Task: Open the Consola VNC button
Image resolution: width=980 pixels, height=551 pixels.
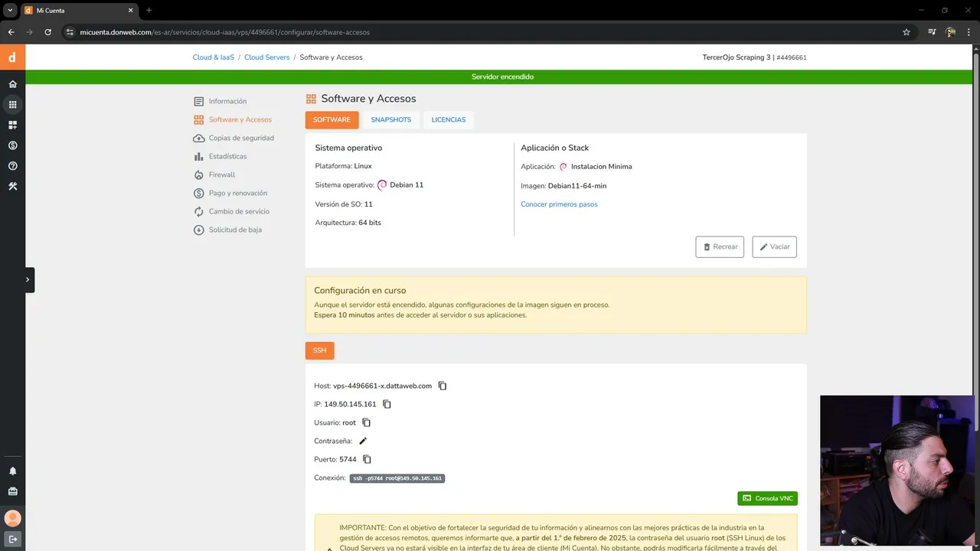Action: pos(767,498)
